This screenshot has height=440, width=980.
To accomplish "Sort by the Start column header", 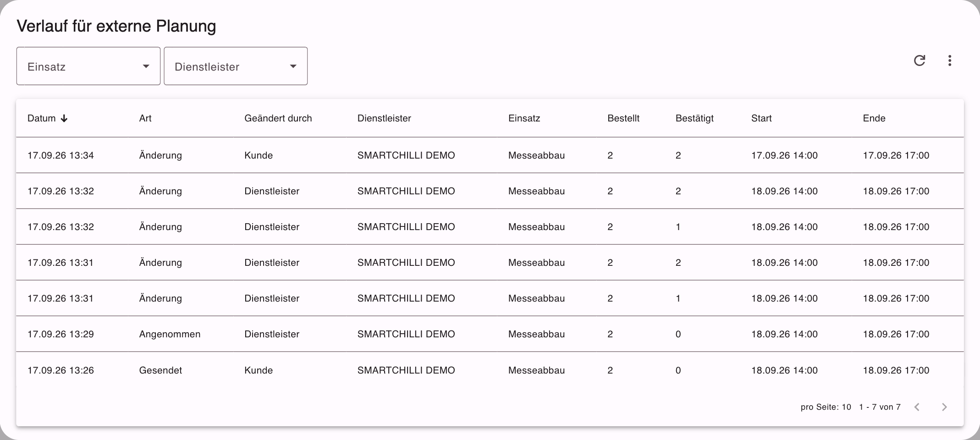I will 761,118.
